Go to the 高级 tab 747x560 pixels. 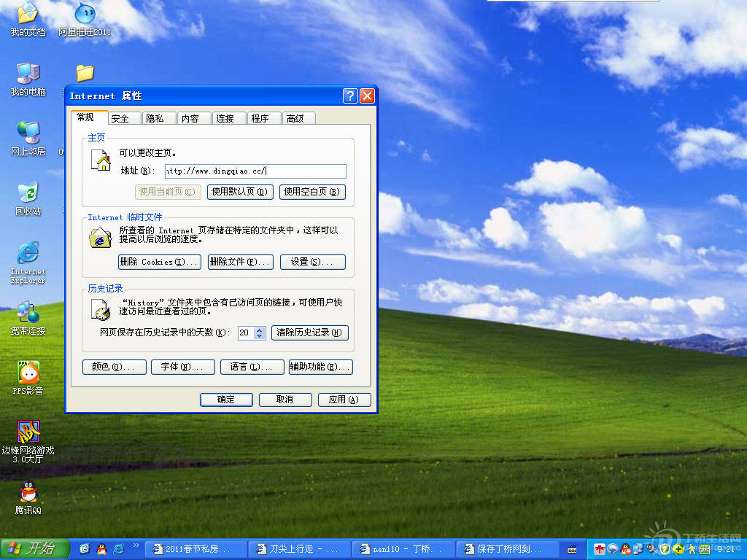[x=295, y=119]
